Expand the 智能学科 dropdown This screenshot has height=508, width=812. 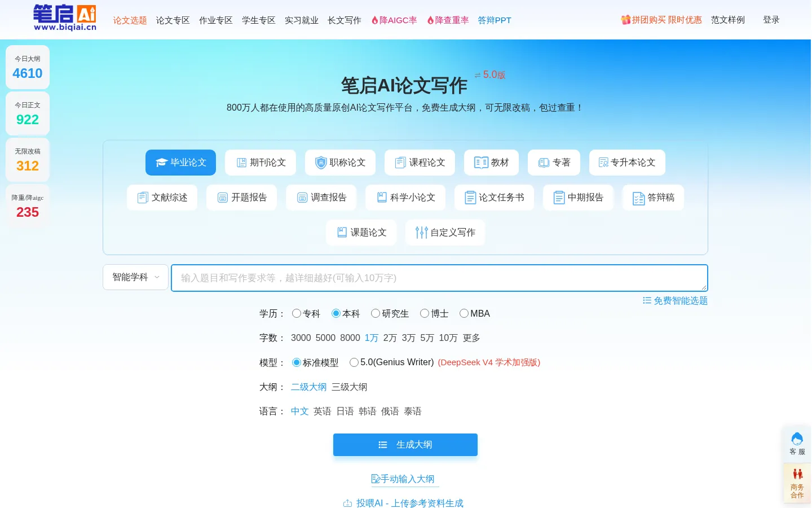tap(135, 277)
